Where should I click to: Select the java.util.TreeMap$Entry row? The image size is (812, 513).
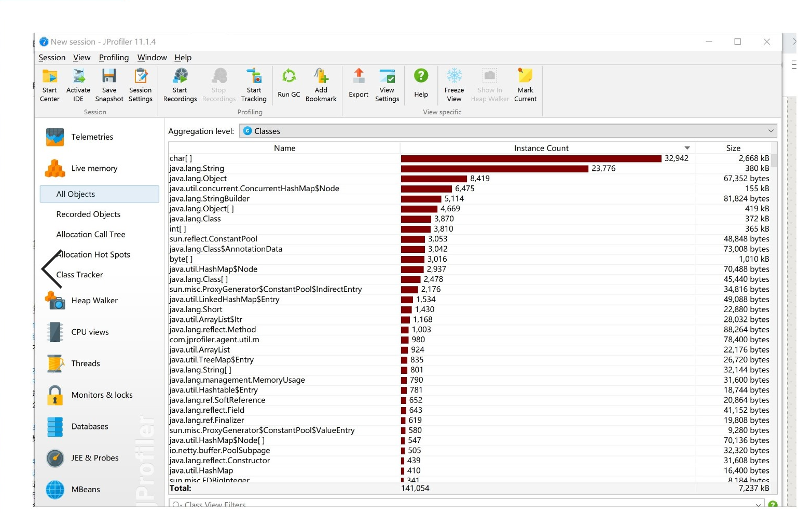coord(470,360)
